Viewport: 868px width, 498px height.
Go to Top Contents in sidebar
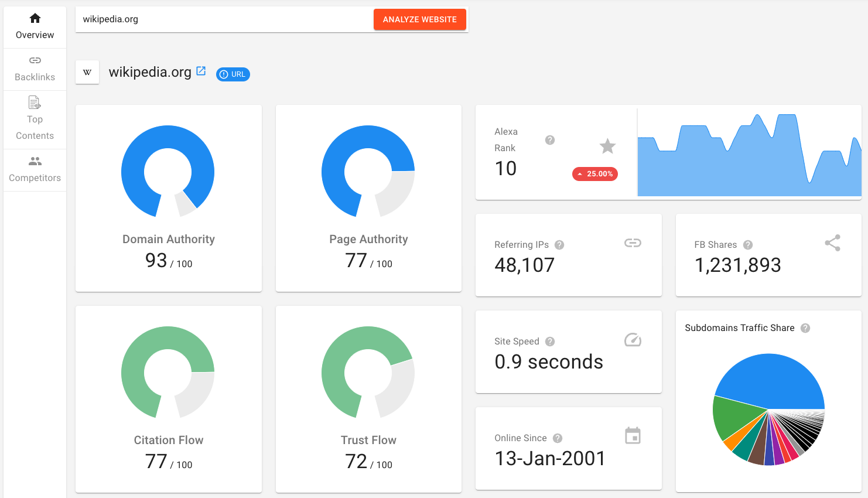[35, 119]
